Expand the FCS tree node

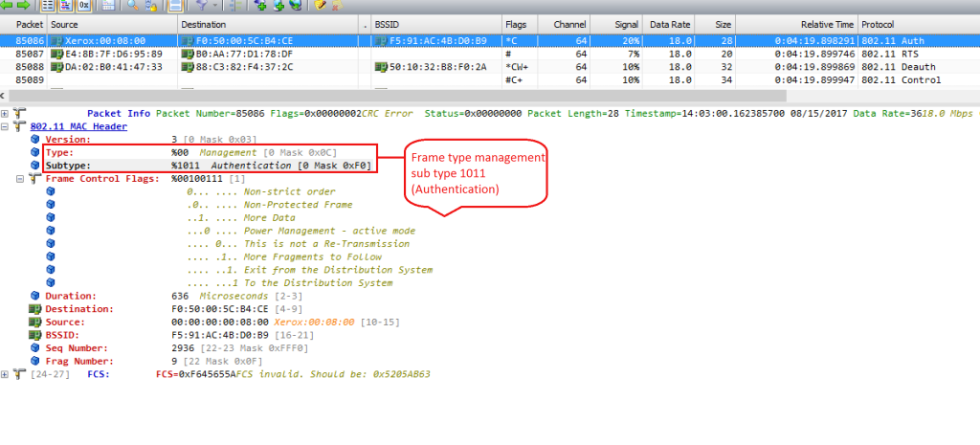click(x=5, y=374)
